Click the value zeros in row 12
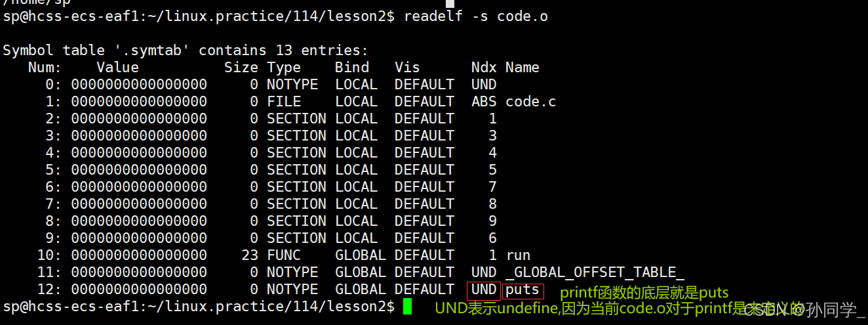The height and width of the screenshot is (325, 868). click(x=139, y=290)
